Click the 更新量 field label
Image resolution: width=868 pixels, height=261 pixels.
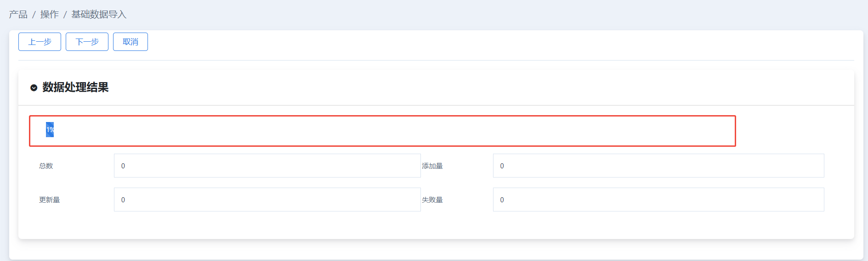[50, 200]
